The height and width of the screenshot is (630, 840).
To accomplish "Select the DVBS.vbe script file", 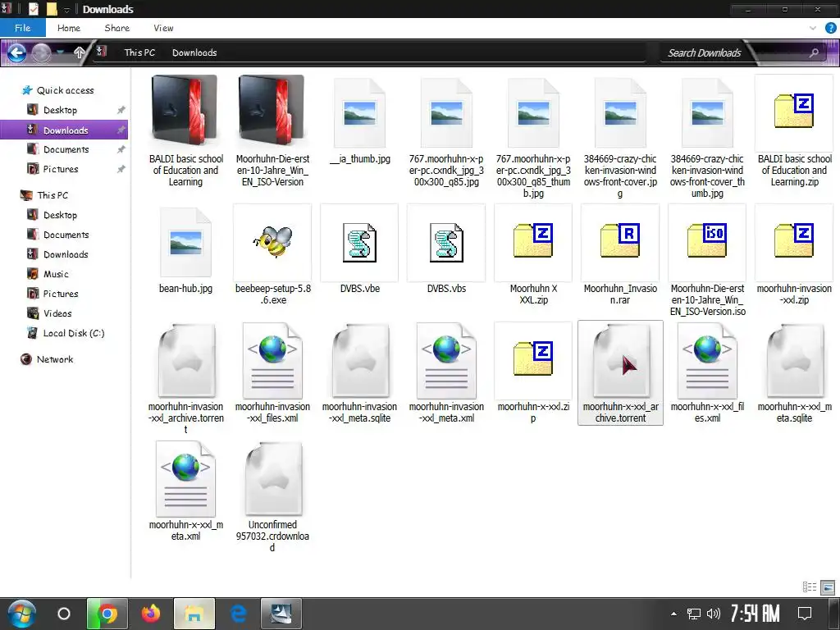I will [x=359, y=249].
